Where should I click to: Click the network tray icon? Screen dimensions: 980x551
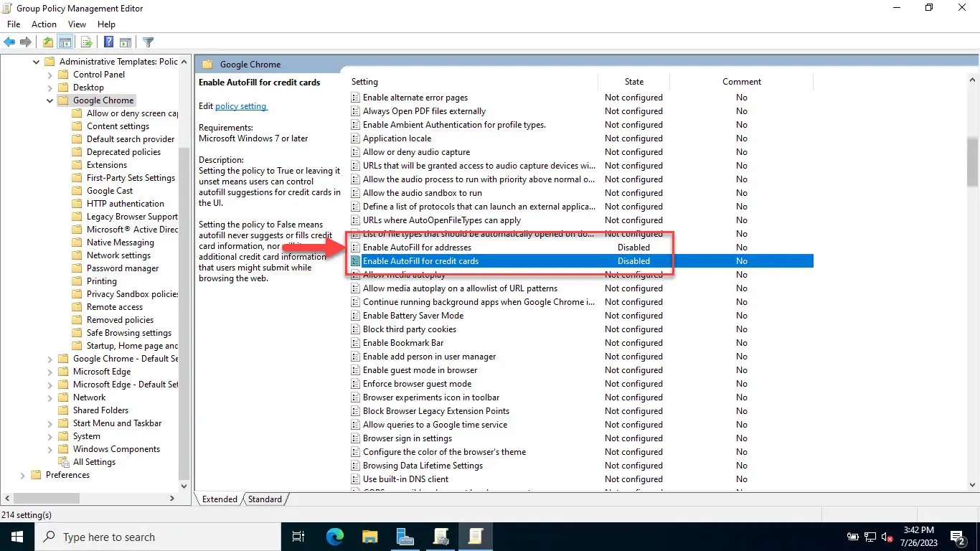tap(870, 537)
